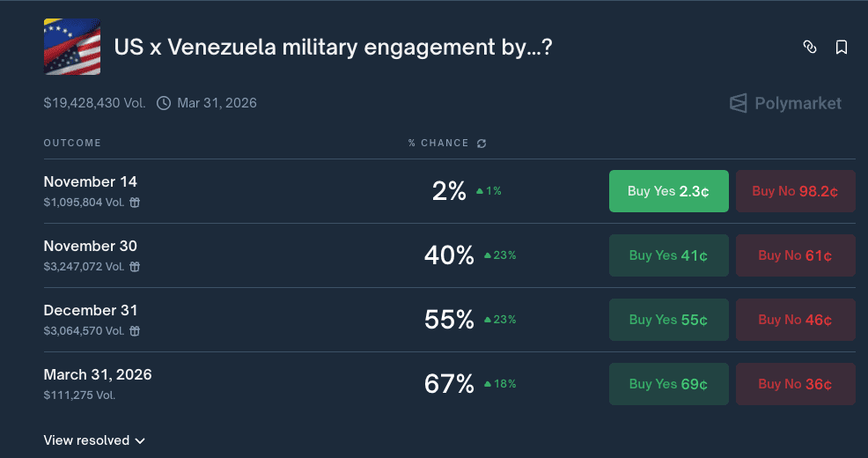Click the refresh icon beside % Chance
The width and height of the screenshot is (868, 458).
tap(482, 144)
